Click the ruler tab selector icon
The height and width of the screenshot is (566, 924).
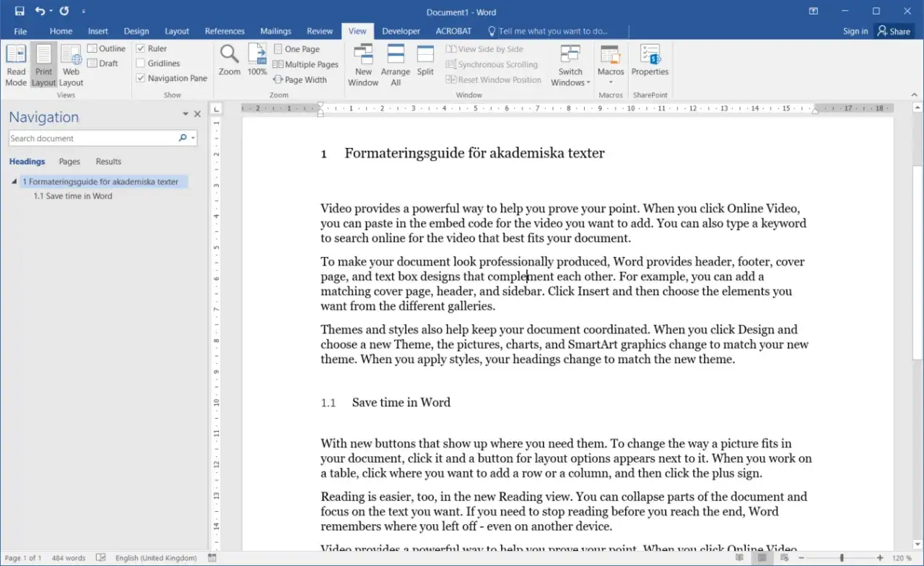click(x=216, y=108)
